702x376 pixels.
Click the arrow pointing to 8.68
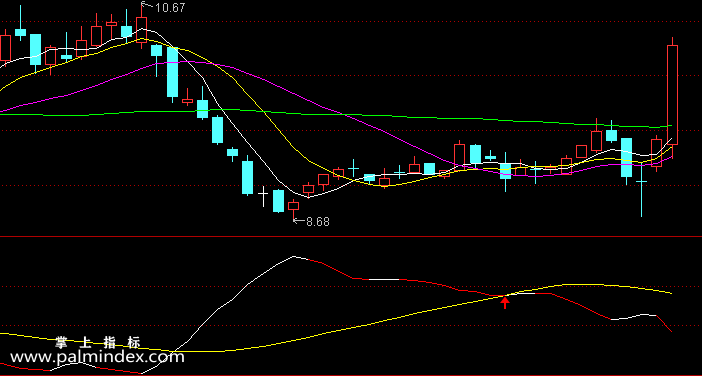click(299, 220)
